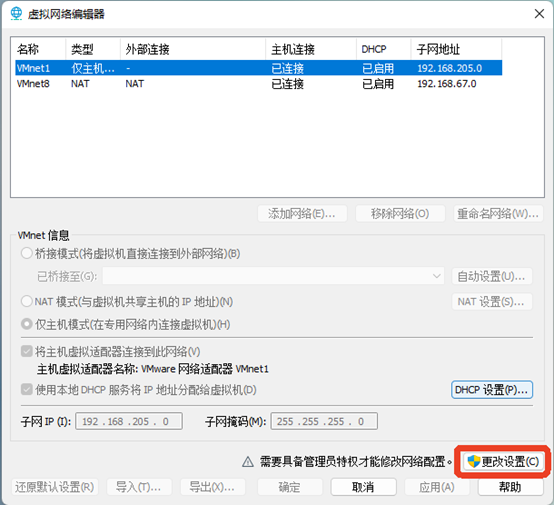Open Help (帮助)

(510, 487)
